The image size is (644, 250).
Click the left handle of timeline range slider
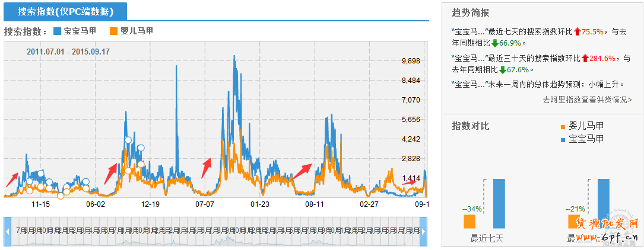(7, 232)
